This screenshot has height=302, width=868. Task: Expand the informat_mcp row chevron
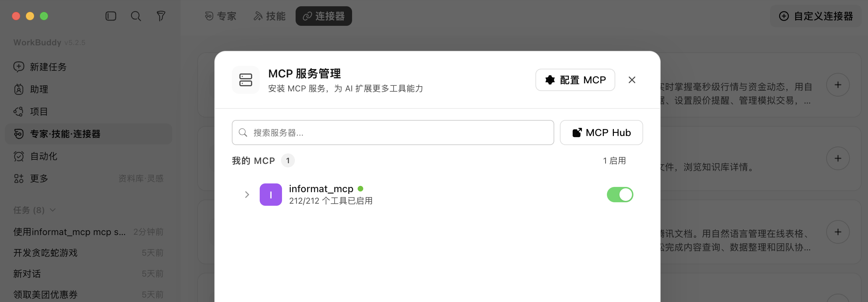(x=247, y=195)
